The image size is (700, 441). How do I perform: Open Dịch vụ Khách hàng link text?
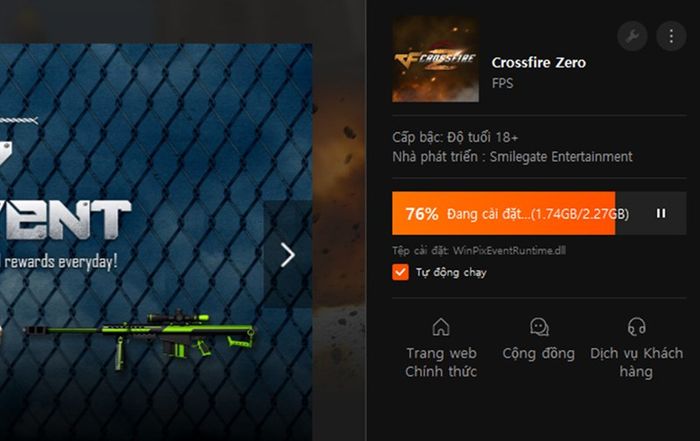636,362
